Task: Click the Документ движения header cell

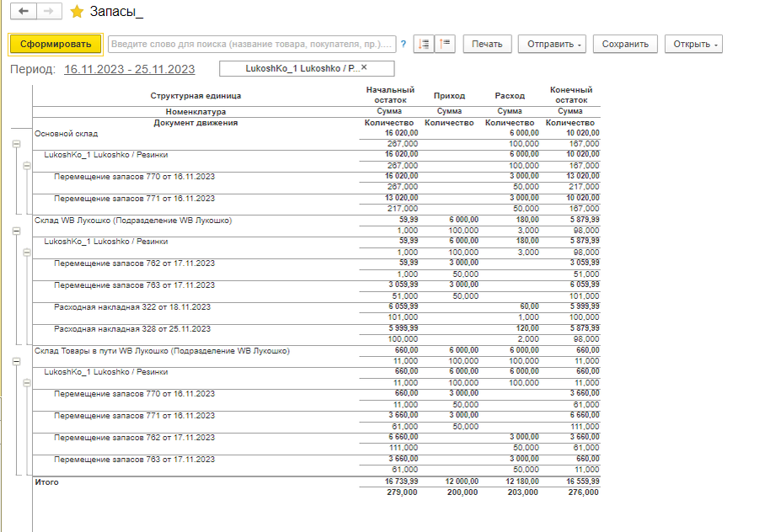Action: pyautogui.click(x=195, y=123)
